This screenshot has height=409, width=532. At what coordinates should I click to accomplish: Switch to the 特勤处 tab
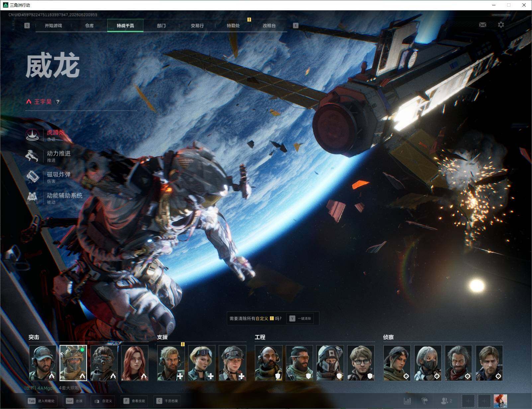pyautogui.click(x=233, y=26)
